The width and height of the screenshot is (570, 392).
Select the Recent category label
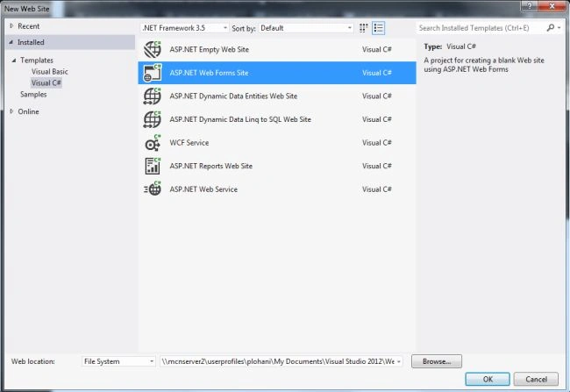pyautogui.click(x=28, y=26)
